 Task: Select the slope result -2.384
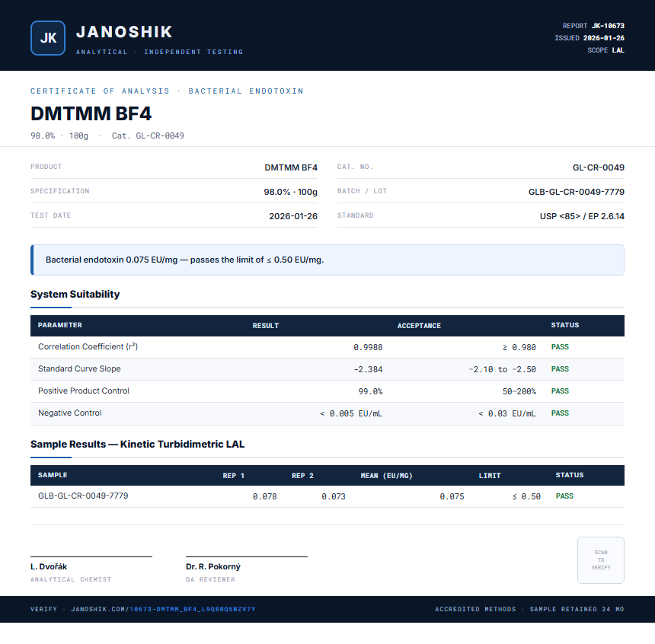pos(368,369)
